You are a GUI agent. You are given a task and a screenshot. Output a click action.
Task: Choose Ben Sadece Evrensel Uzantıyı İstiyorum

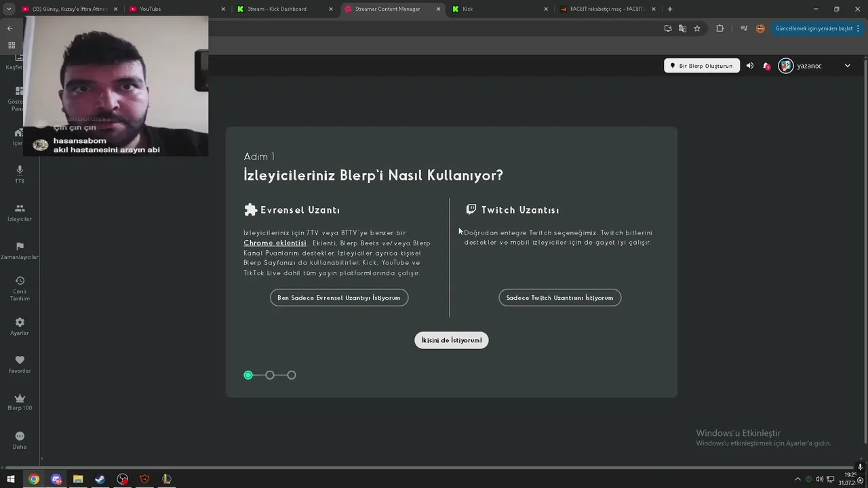pos(339,298)
